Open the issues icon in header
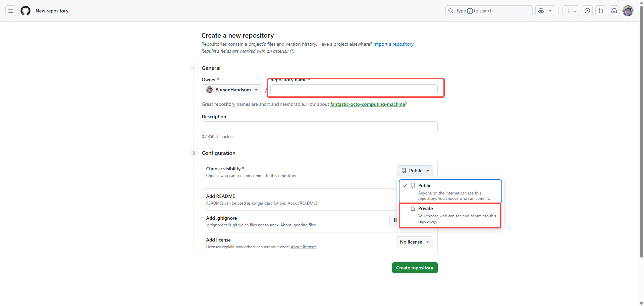This screenshot has height=306, width=644. (587, 11)
